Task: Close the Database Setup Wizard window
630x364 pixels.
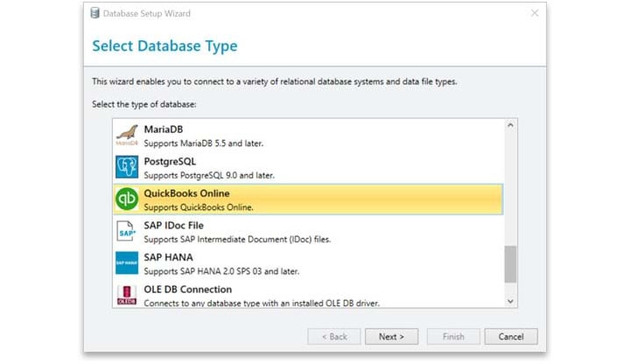Action: (535, 13)
